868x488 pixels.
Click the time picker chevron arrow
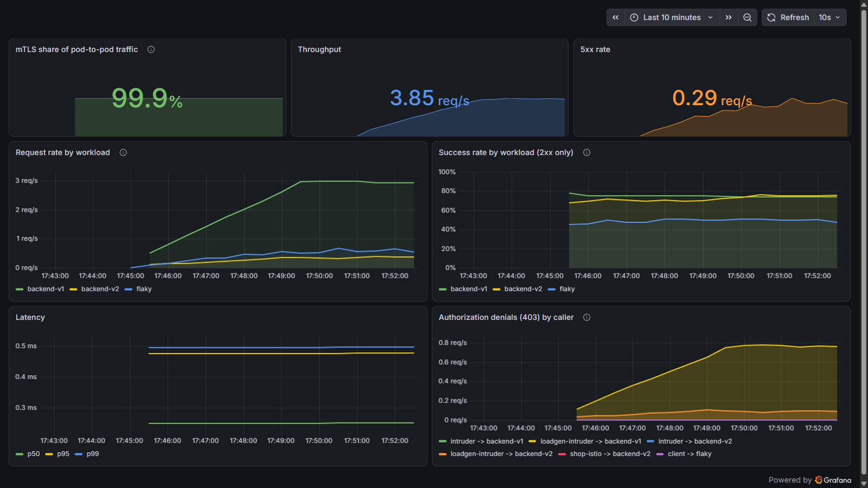[710, 17]
